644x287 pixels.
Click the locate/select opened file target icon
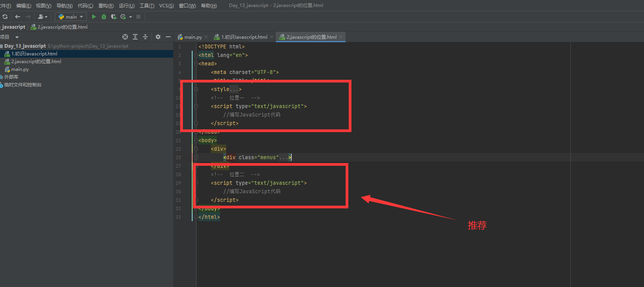pos(125,37)
